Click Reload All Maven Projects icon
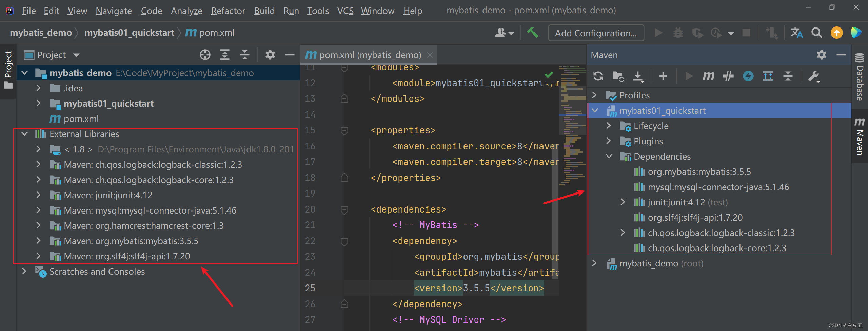 click(598, 76)
